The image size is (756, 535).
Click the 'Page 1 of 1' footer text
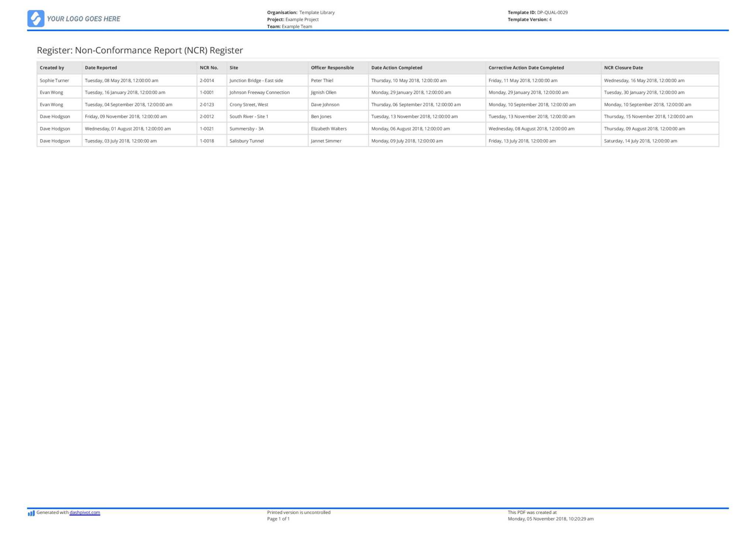(278, 519)
